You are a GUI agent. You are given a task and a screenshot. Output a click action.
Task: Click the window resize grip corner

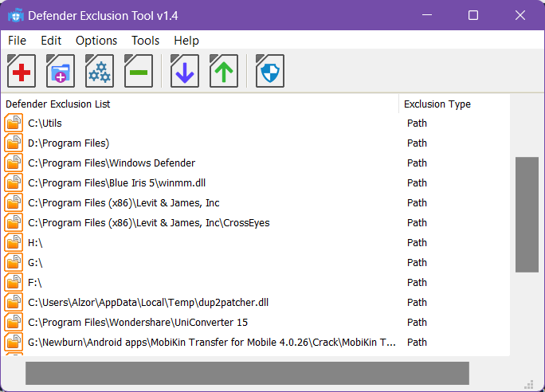[529, 384]
